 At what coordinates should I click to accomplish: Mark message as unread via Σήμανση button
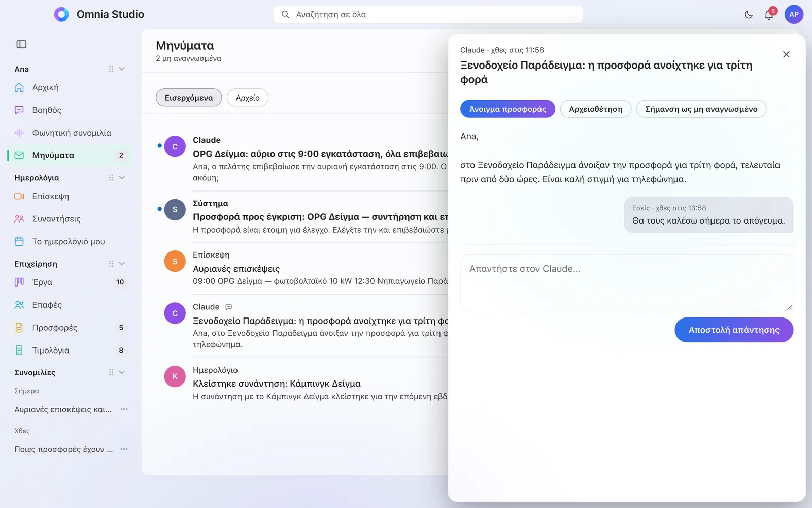point(701,109)
